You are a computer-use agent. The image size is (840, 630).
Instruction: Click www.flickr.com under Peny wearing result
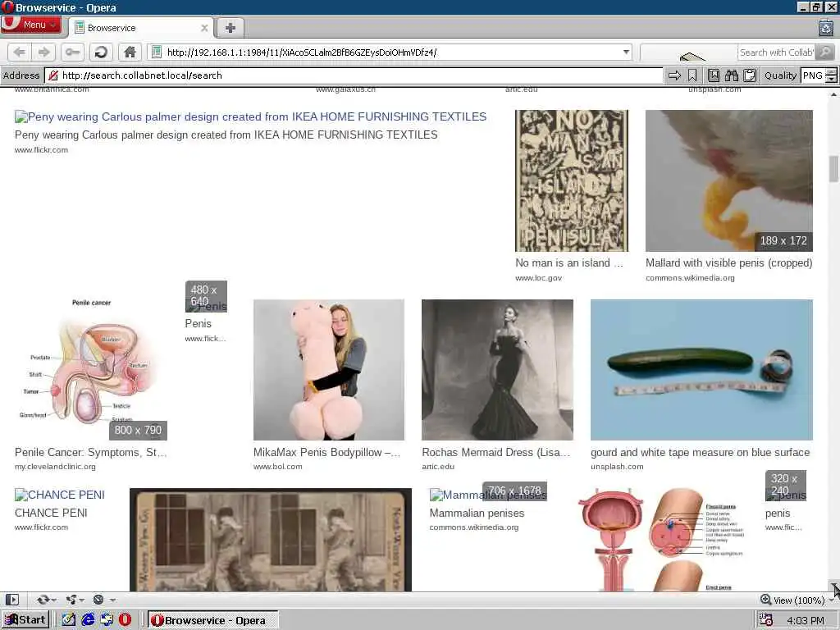pos(41,150)
